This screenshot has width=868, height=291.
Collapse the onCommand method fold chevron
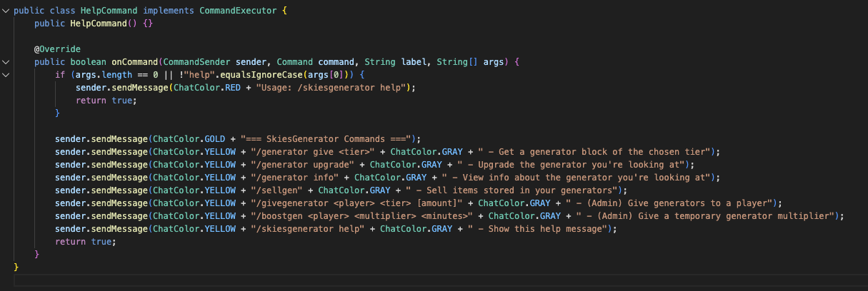6,62
